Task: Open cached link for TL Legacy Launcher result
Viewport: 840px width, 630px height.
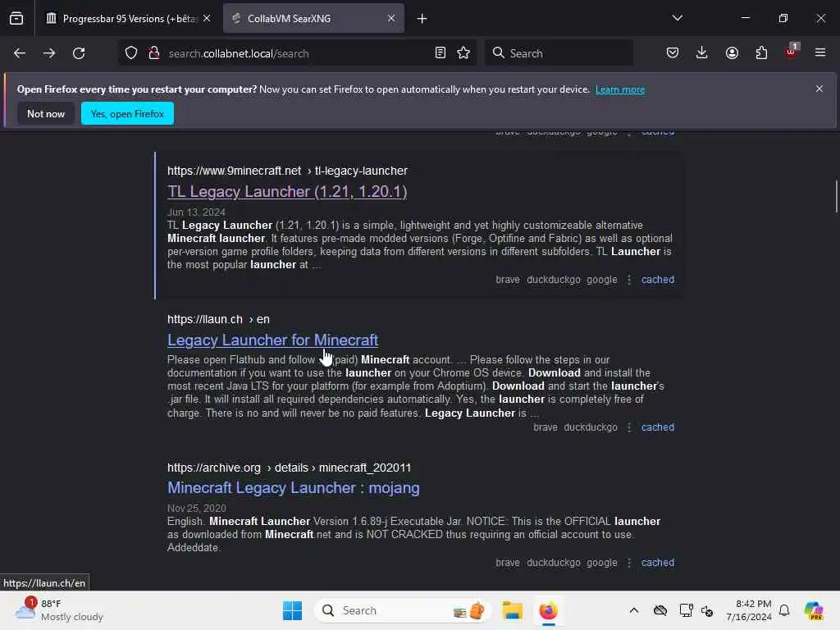Action: pyautogui.click(x=658, y=280)
